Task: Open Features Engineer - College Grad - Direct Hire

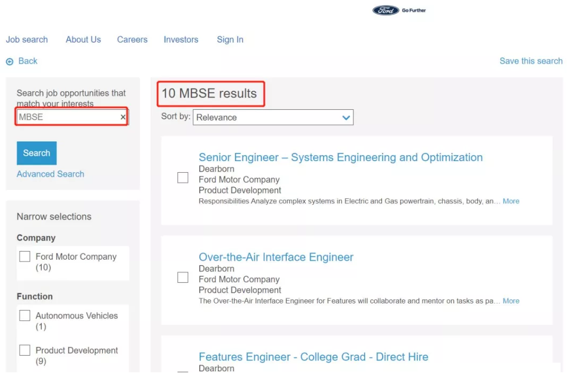Action: tap(313, 357)
